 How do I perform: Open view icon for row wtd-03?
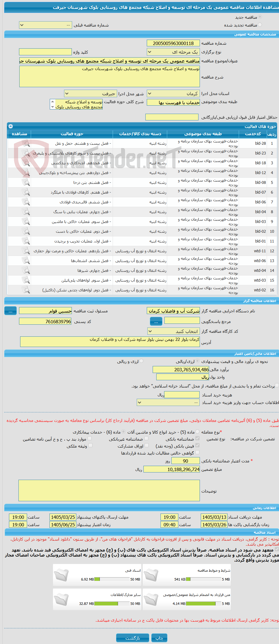[26, 280]
